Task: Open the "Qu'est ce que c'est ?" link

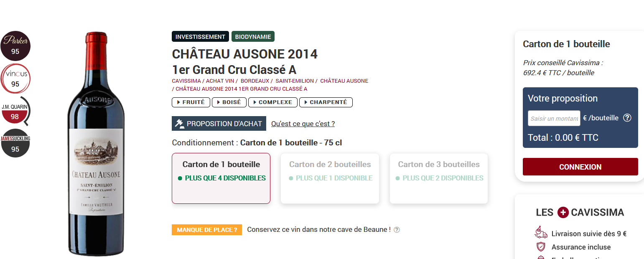Action: [x=303, y=124]
